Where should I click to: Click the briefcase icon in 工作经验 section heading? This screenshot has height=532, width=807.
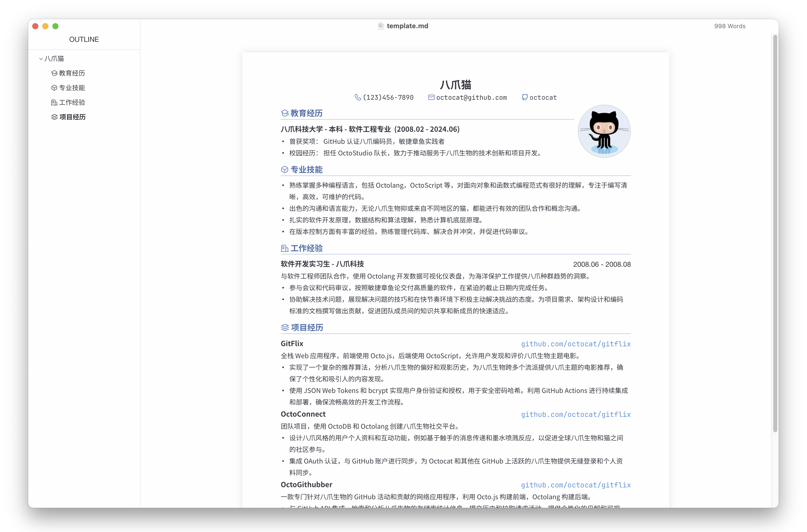[x=285, y=248]
